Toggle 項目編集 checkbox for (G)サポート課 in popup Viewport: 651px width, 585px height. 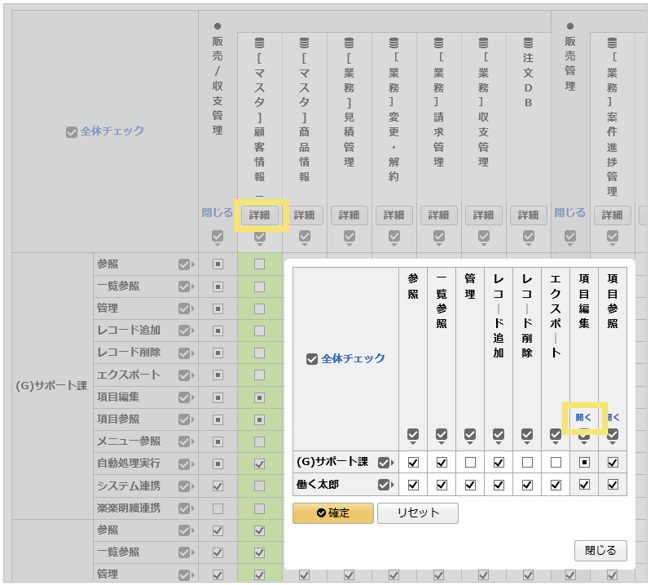click(584, 462)
